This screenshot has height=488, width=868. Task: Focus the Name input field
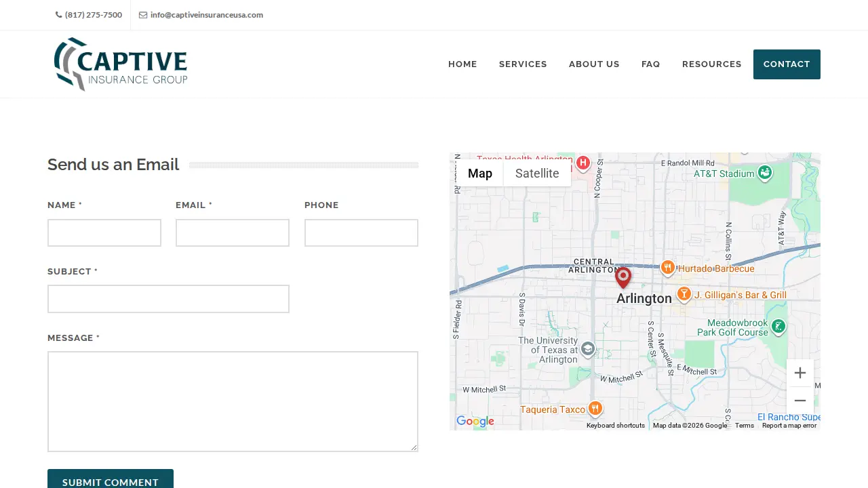click(x=104, y=232)
